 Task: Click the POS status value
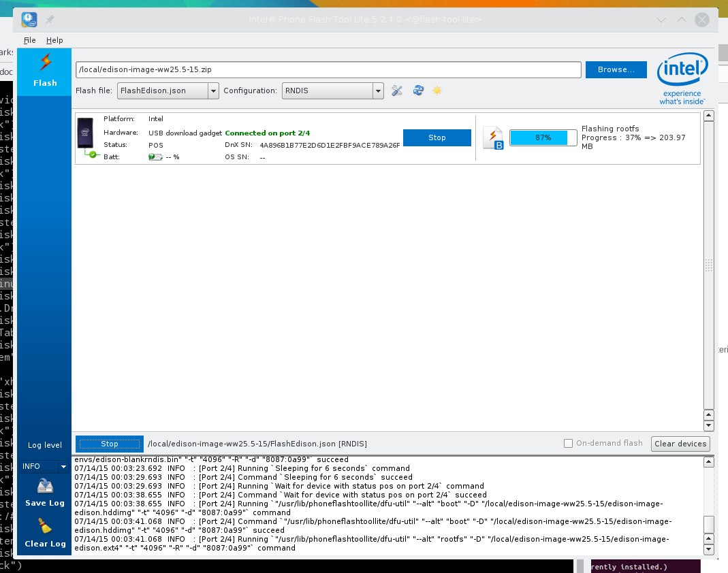155,145
